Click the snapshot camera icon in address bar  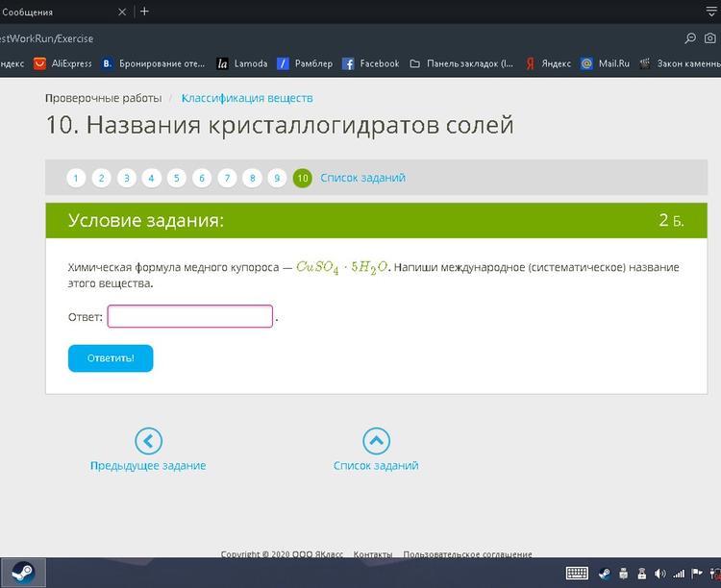click(x=710, y=38)
